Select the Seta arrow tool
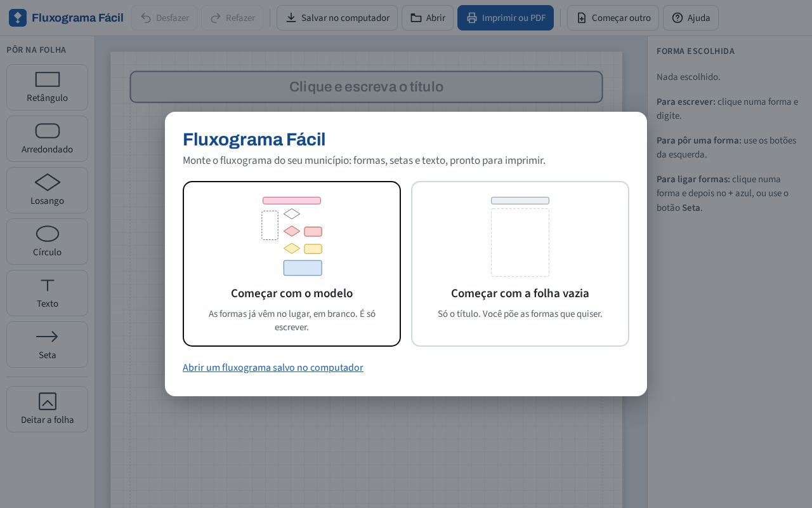The height and width of the screenshot is (508, 812). click(x=48, y=344)
